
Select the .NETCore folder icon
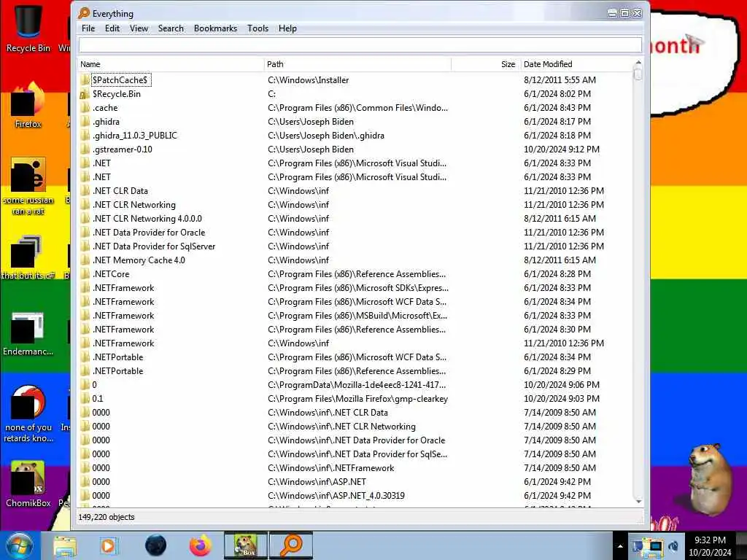tap(85, 274)
